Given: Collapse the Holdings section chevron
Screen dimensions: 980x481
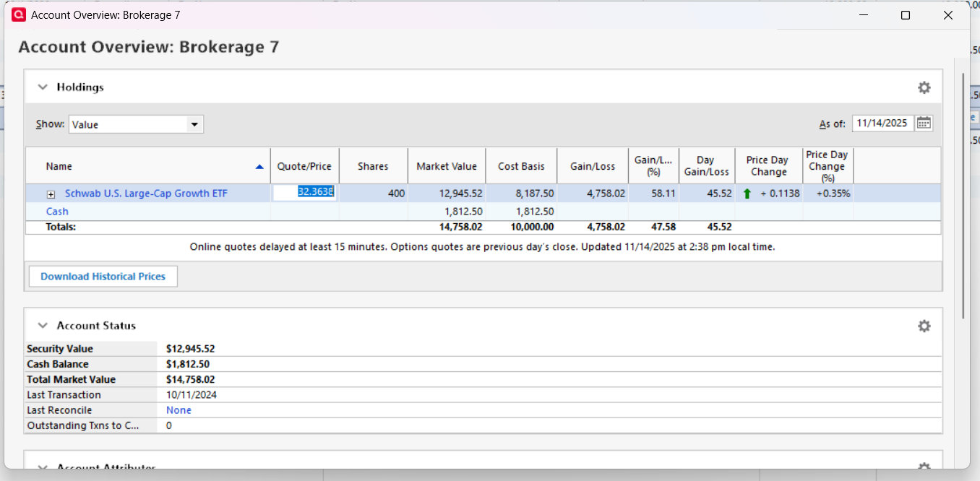Looking at the screenshot, I should (x=43, y=87).
